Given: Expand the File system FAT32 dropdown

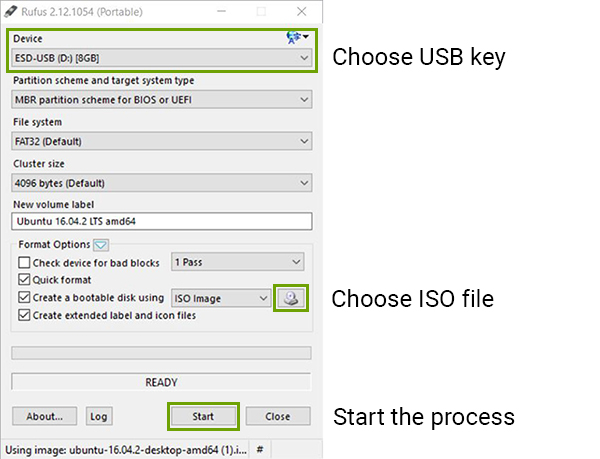Looking at the screenshot, I should click(x=162, y=141).
